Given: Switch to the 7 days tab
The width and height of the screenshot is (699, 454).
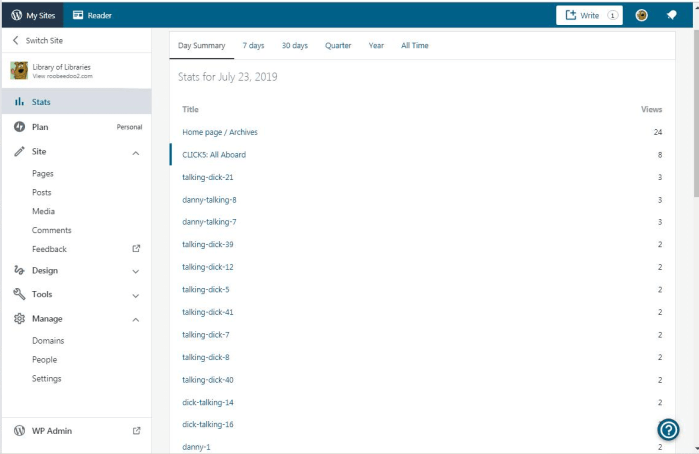Looking at the screenshot, I should (253, 45).
